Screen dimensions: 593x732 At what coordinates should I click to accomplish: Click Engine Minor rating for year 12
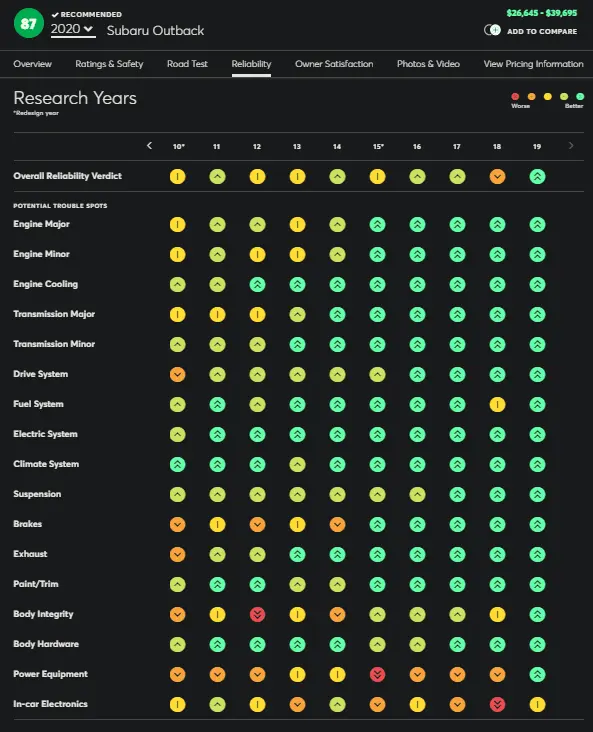(257, 254)
